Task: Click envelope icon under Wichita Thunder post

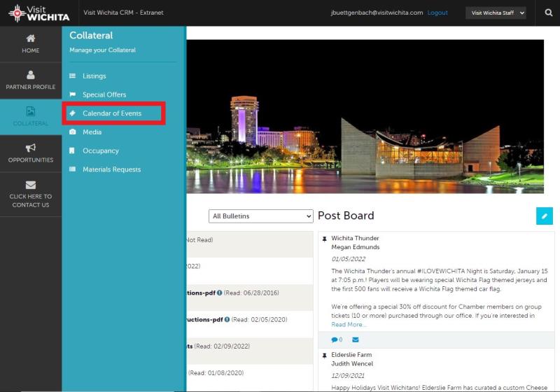Action: point(356,339)
